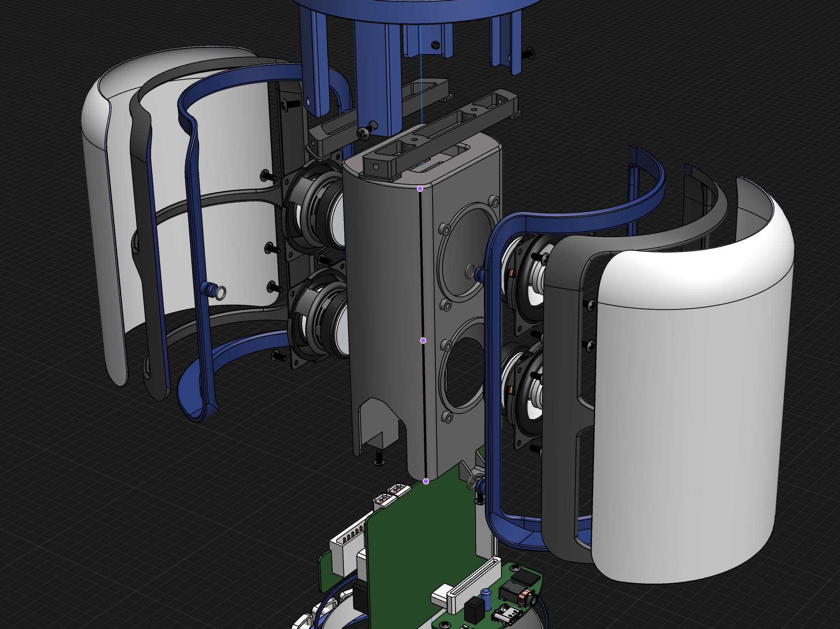Select the middle purple edge midpoint
Screen dimensions: 840x629
pyautogui.click(x=423, y=340)
